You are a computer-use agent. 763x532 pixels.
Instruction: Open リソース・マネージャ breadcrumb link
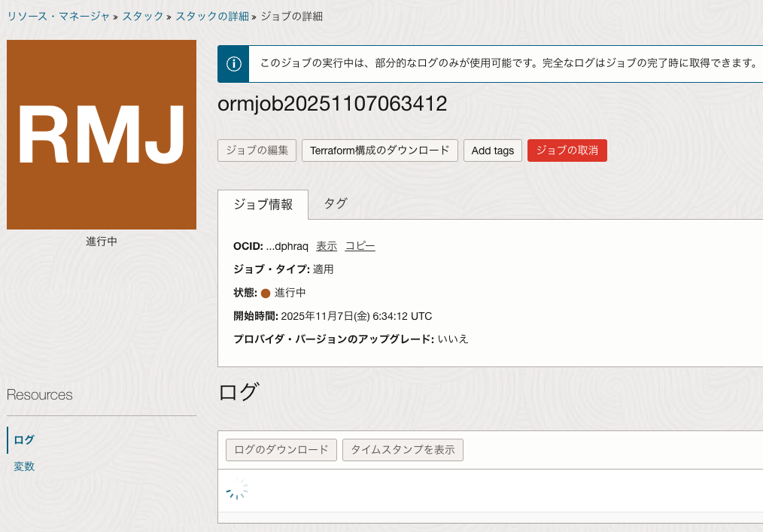coord(59,17)
